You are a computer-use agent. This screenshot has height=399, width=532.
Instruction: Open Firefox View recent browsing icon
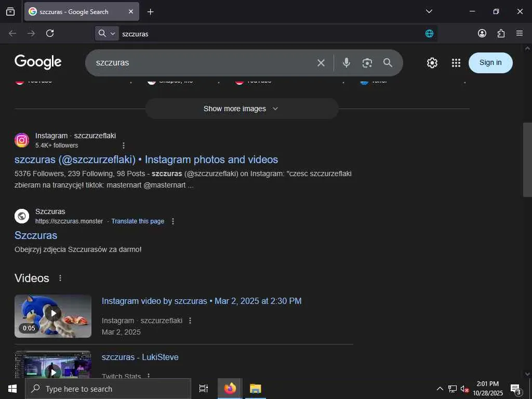pyautogui.click(x=10, y=11)
